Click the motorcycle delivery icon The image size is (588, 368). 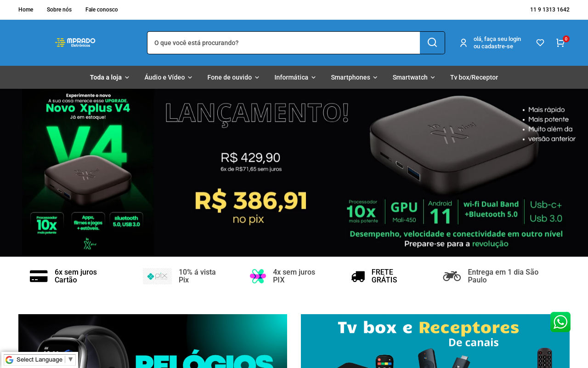[452, 276]
